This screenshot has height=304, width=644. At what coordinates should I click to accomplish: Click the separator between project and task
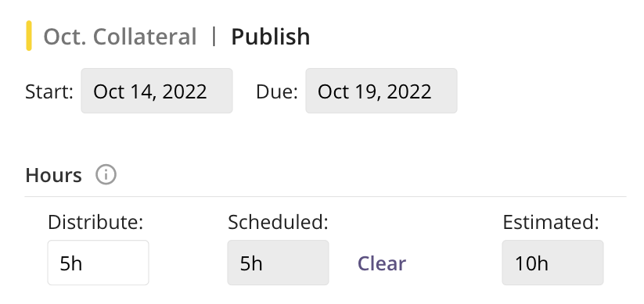tap(214, 37)
